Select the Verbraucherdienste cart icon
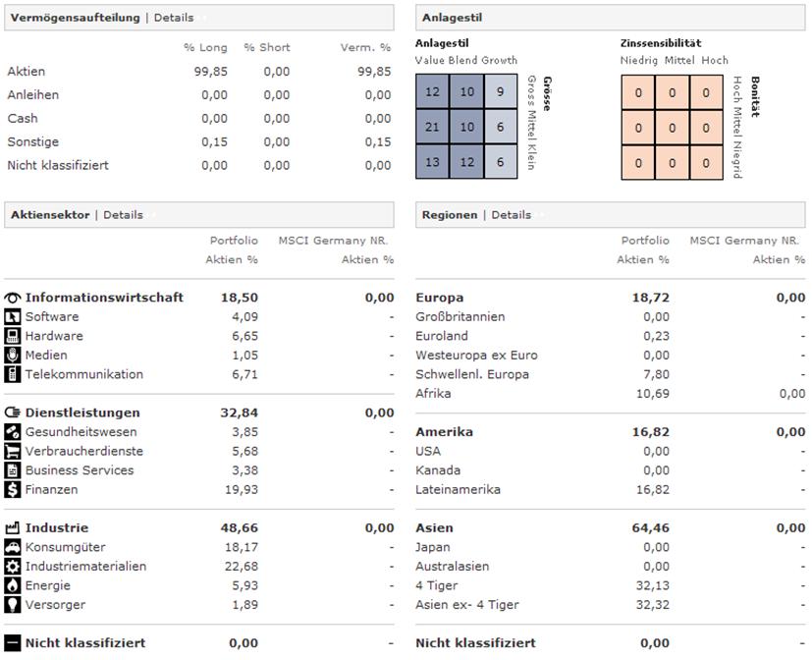The width and height of the screenshot is (812, 660). [13, 451]
